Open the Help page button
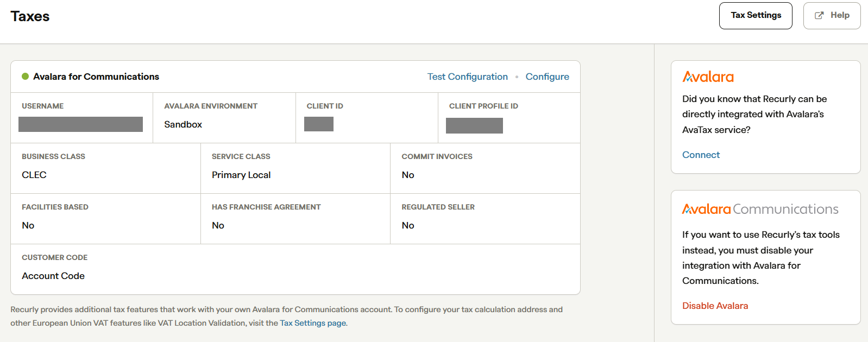 point(832,16)
